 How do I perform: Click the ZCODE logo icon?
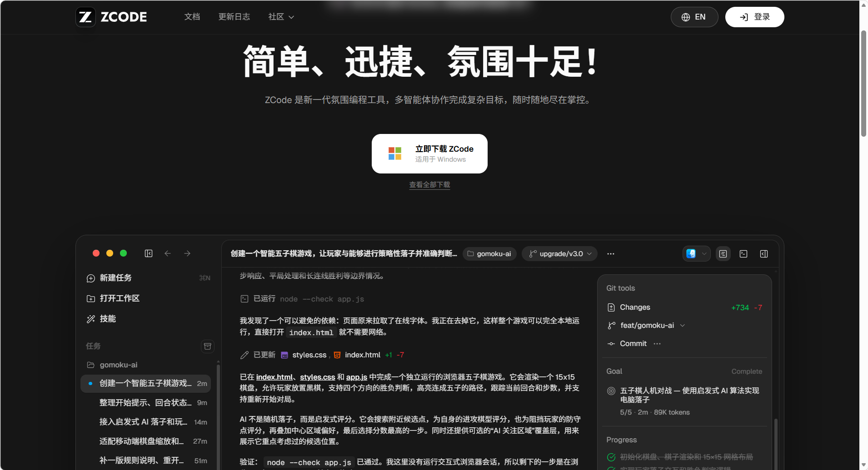coord(85,17)
